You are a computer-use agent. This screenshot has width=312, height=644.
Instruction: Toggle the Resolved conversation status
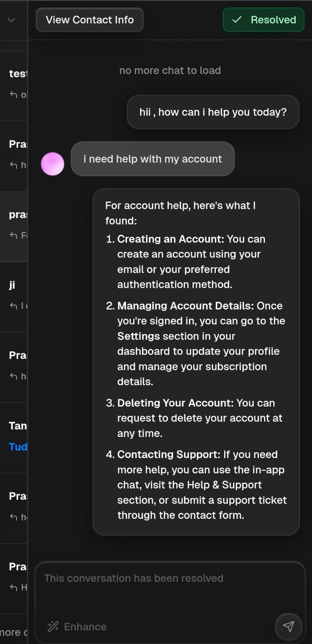point(264,20)
